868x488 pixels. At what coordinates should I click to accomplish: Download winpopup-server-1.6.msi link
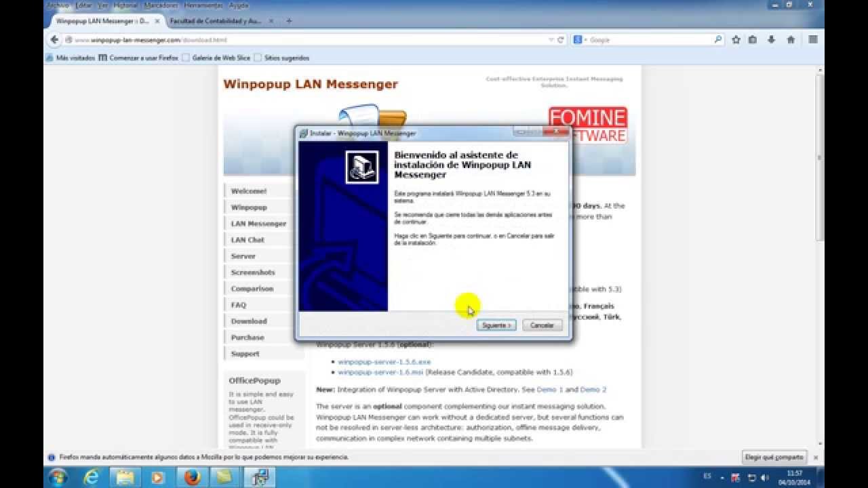(380, 372)
